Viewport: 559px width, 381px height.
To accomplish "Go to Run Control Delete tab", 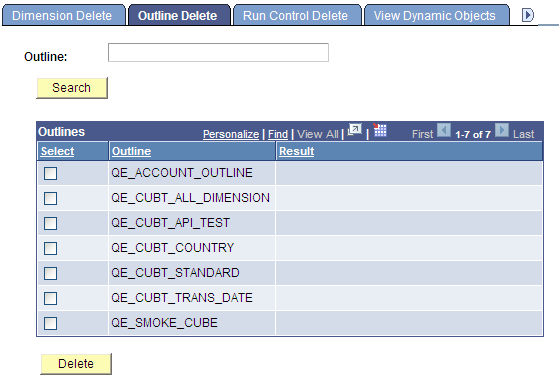I will (x=297, y=16).
